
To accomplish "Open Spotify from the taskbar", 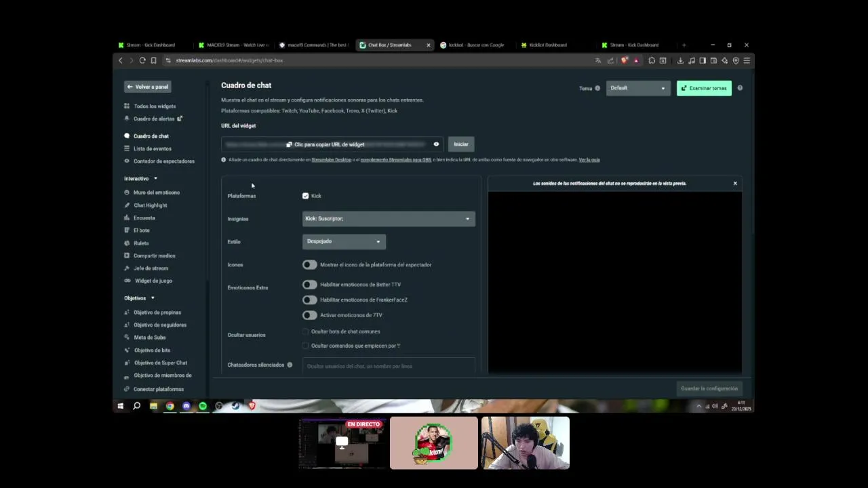I will (x=203, y=406).
